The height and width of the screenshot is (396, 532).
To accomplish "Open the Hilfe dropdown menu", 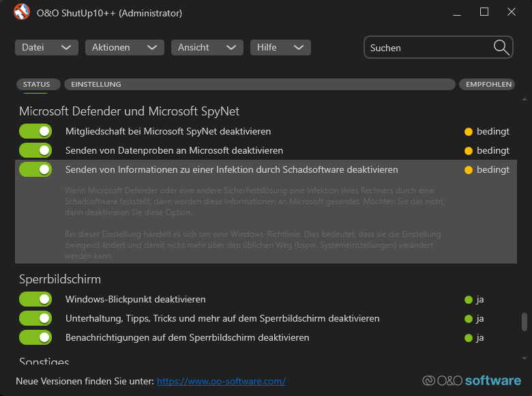I will point(280,47).
